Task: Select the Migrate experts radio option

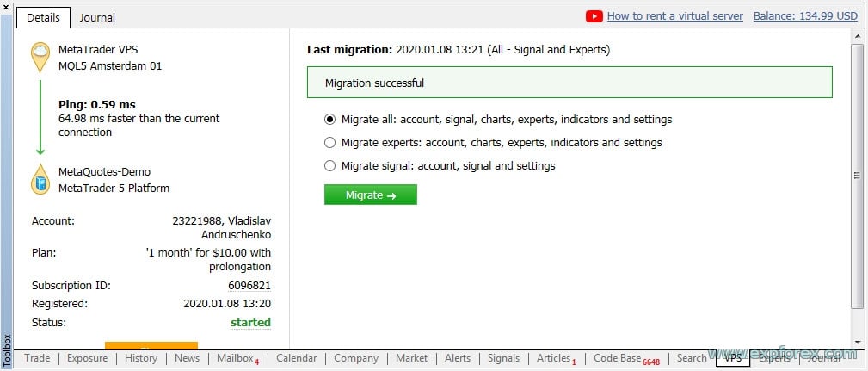Action: (330, 142)
